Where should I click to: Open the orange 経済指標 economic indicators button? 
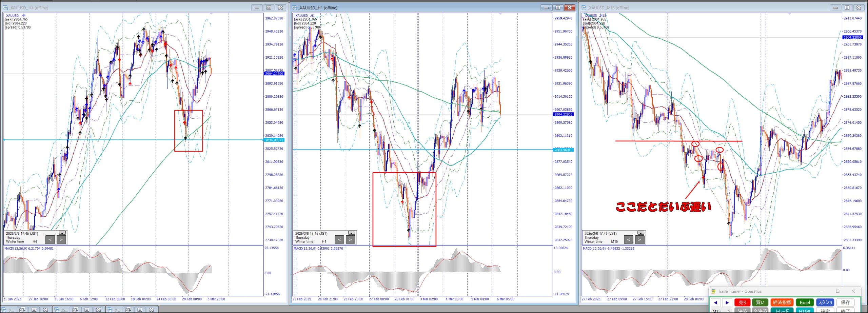click(782, 302)
